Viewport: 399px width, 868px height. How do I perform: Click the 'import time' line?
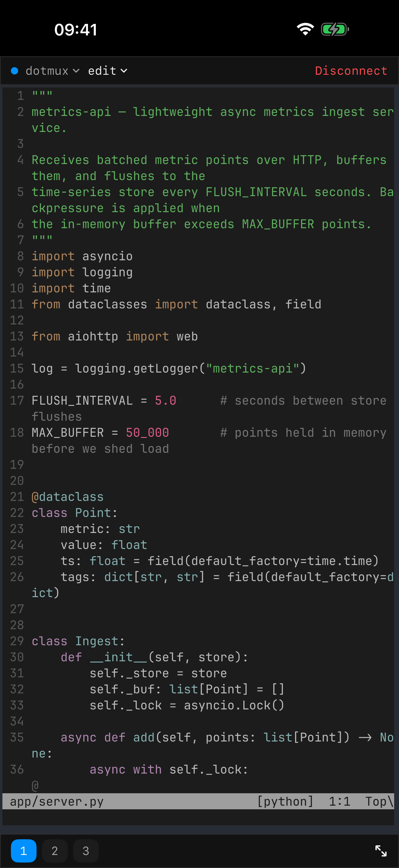(71, 288)
